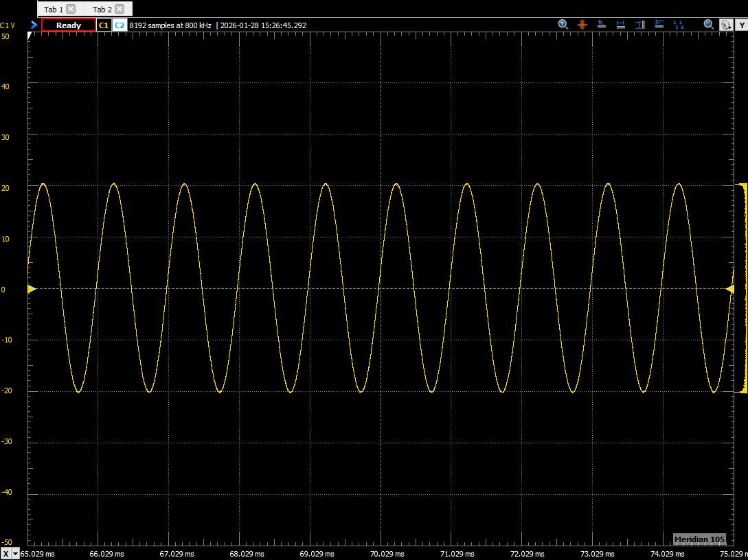Screen dimensions: 748x560
Task: Select the Zoom Out magnifier tool
Action: click(x=708, y=24)
